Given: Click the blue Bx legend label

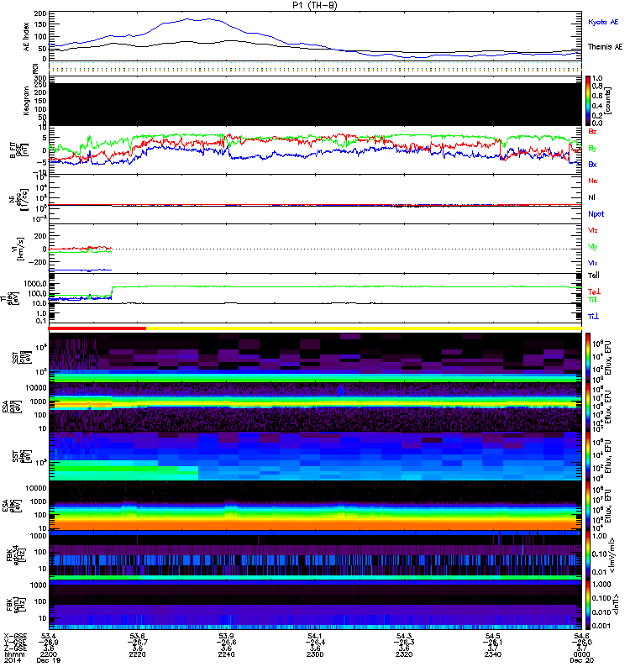Looking at the screenshot, I should pos(592,164).
